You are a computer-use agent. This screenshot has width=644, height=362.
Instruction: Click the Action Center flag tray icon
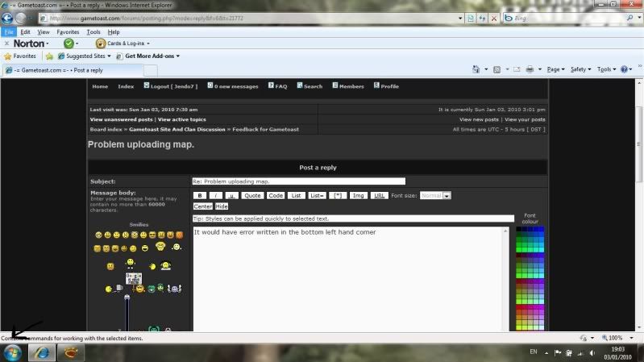558,353
